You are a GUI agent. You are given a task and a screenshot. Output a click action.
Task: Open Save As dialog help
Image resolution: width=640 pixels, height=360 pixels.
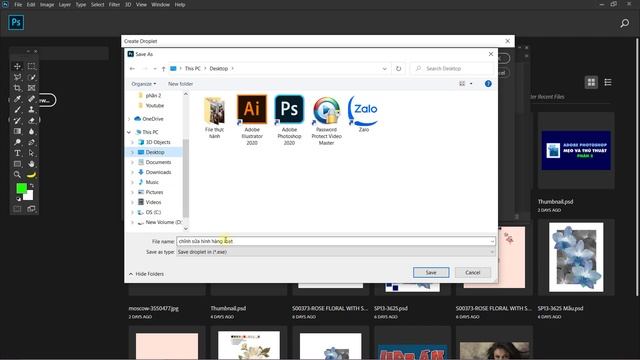click(x=488, y=84)
